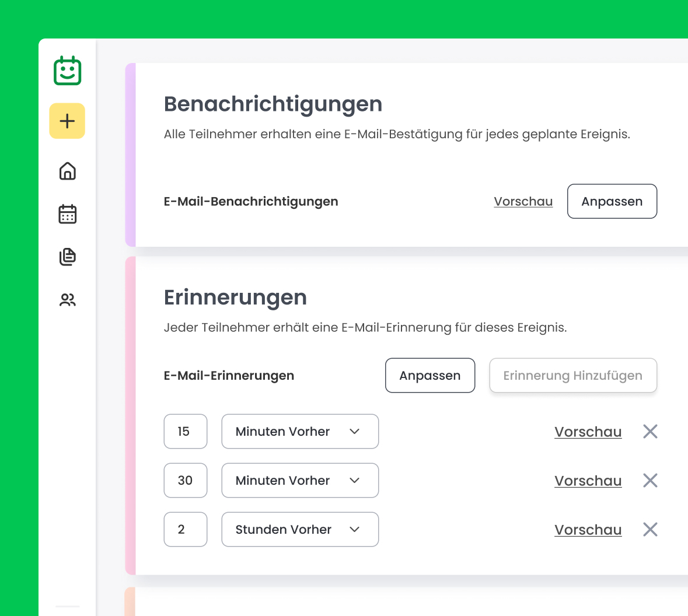The height and width of the screenshot is (616, 688).
Task: Click Anpassen for E-Mail-Benachrichtigungen
Action: coord(612,201)
